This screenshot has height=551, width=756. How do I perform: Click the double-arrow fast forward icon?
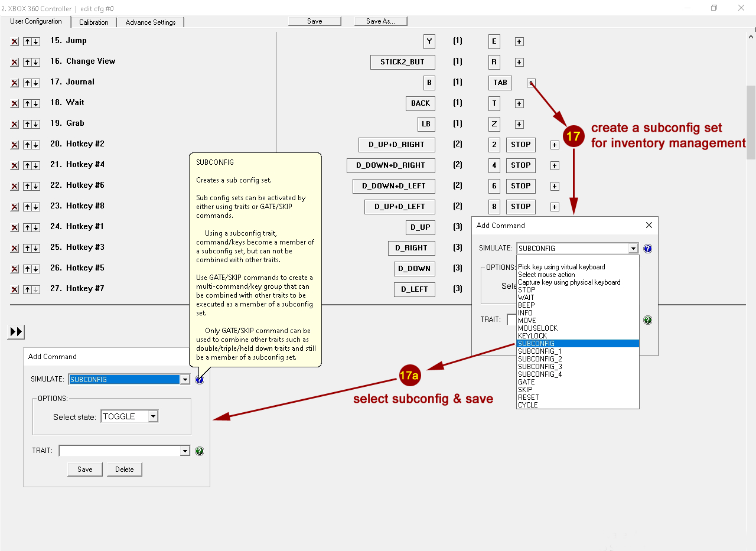16,332
